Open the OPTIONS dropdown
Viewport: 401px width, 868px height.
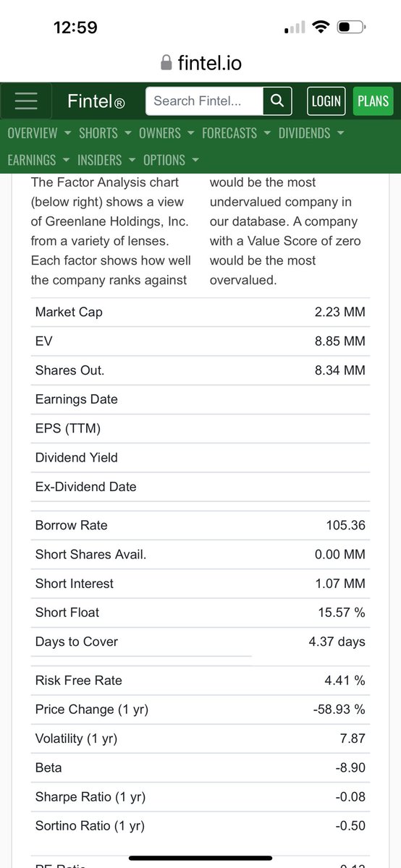(x=172, y=160)
